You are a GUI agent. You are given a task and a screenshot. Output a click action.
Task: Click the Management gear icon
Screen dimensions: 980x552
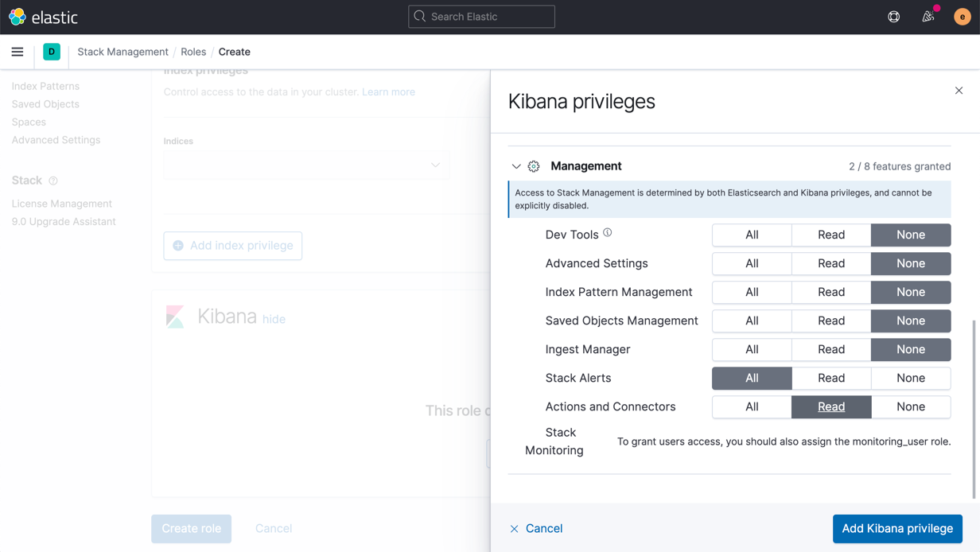(x=534, y=166)
